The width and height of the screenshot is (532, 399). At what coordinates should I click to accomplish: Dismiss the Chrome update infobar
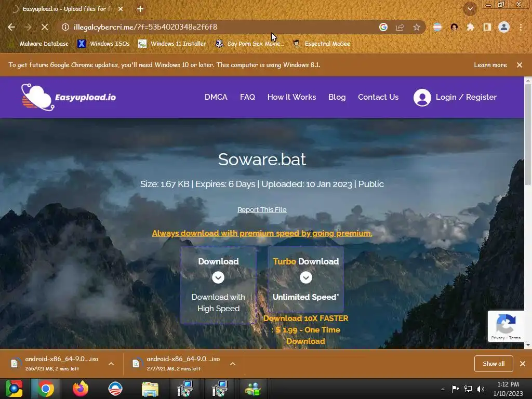click(x=520, y=65)
